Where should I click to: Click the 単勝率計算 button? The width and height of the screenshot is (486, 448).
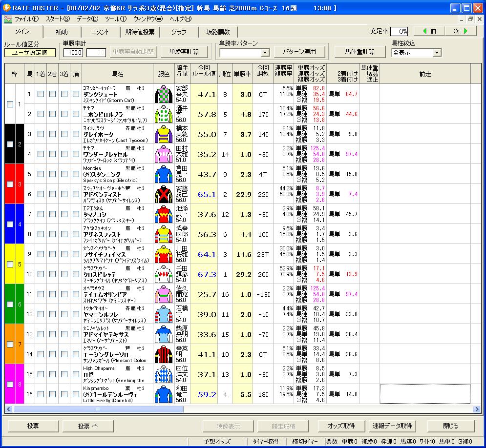coord(184,52)
